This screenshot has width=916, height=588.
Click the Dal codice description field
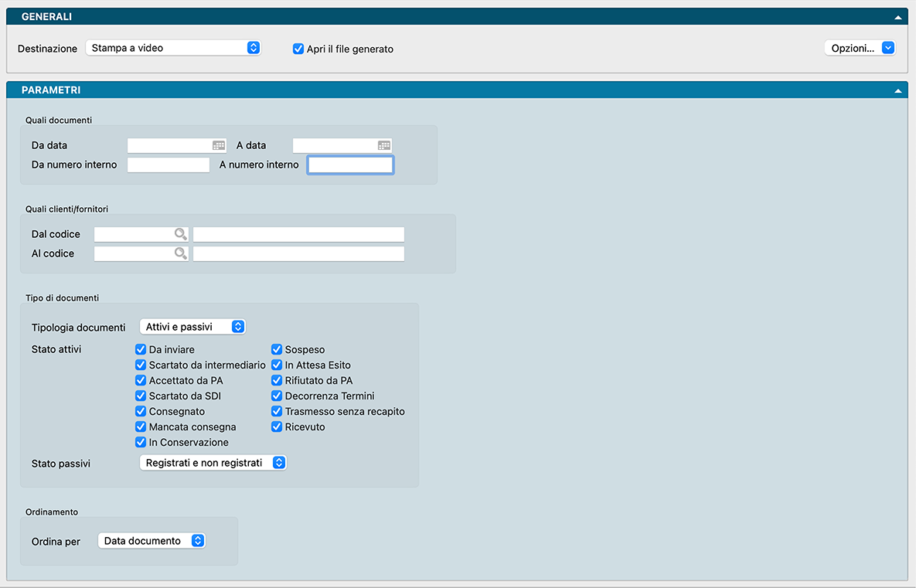[298, 234]
